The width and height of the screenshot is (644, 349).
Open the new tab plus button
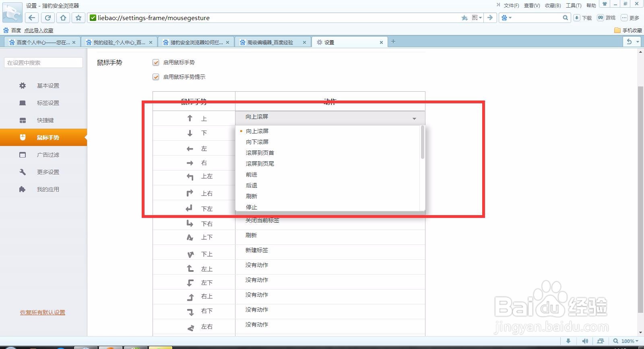[393, 41]
